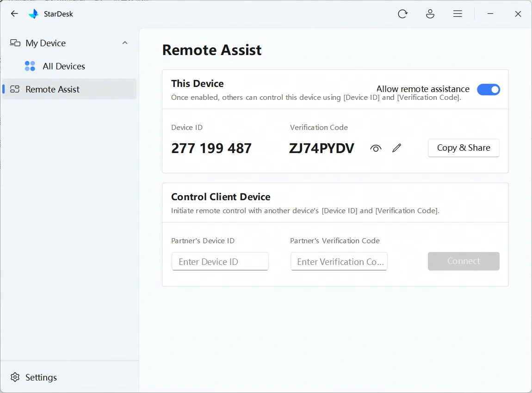Image resolution: width=532 pixels, height=393 pixels.
Task: Refresh using the circular arrow icon
Action: [402, 14]
